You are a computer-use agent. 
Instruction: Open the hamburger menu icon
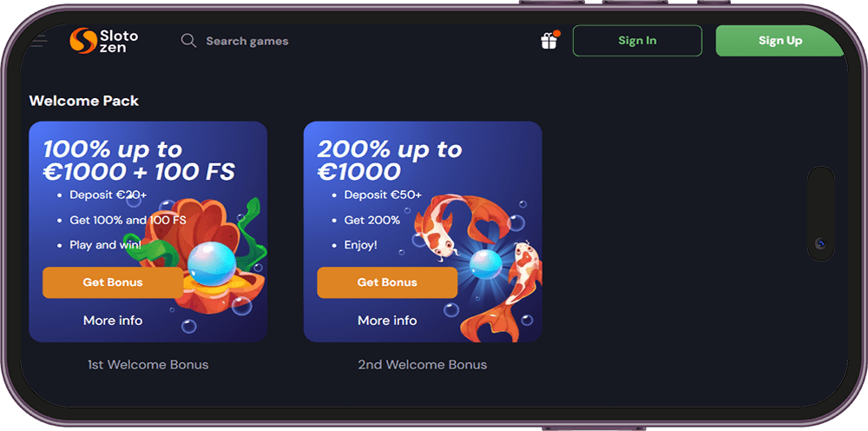click(39, 41)
